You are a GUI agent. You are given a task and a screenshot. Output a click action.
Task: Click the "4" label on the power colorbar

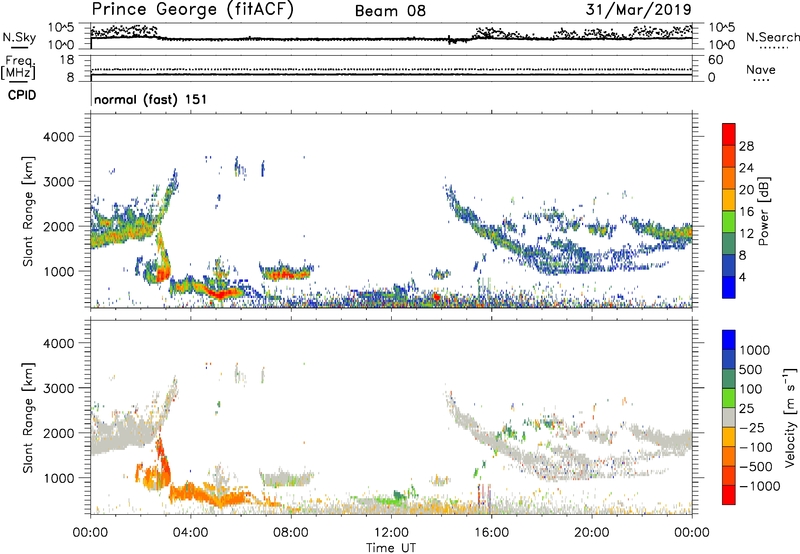coord(742,278)
